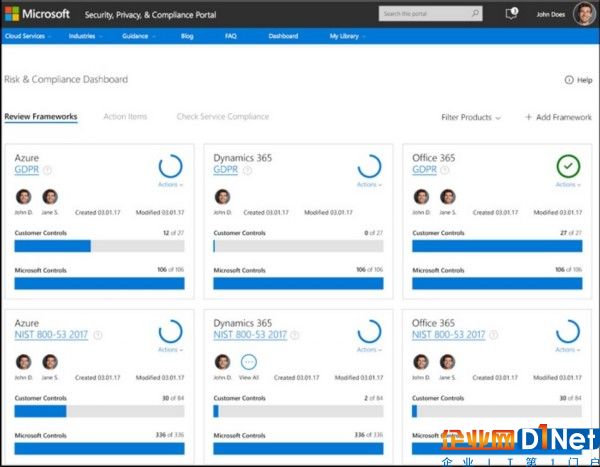Click the plus icon for Add Framework
Viewport: 600px width, 467px height.
click(528, 117)
